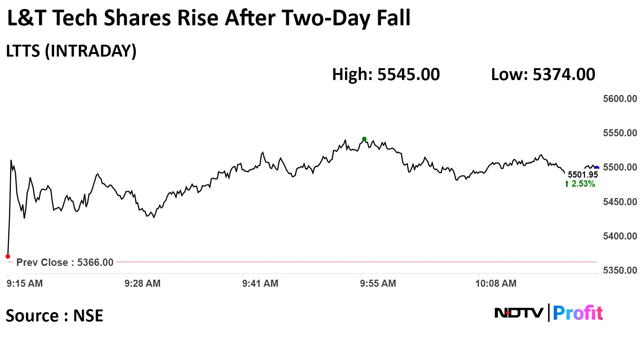Image resolution: width=644 pixels, height=362 pixels.
Task: Select the 9:41 AM axis tick label
Action: [260, 283]
